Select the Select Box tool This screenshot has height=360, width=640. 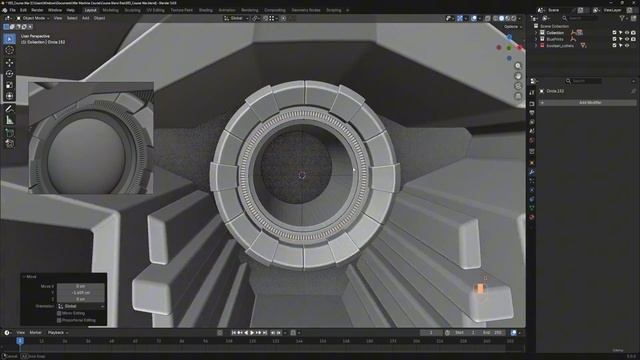tap(9, 39)
